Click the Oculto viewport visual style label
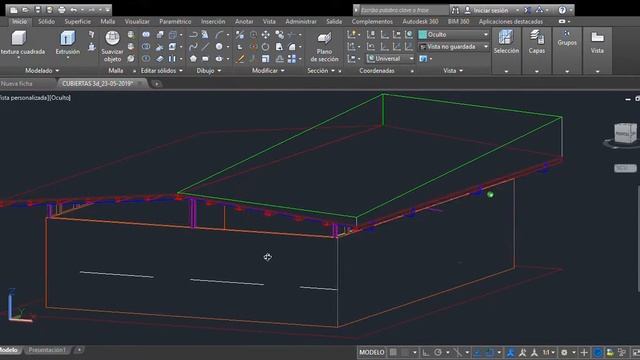 [61, 98]
